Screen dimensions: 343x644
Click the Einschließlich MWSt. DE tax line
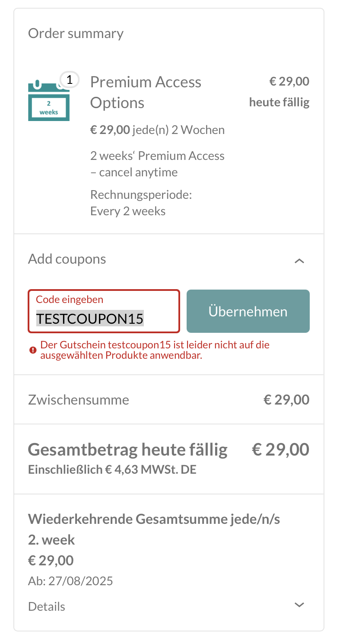(x=112, y=469)
